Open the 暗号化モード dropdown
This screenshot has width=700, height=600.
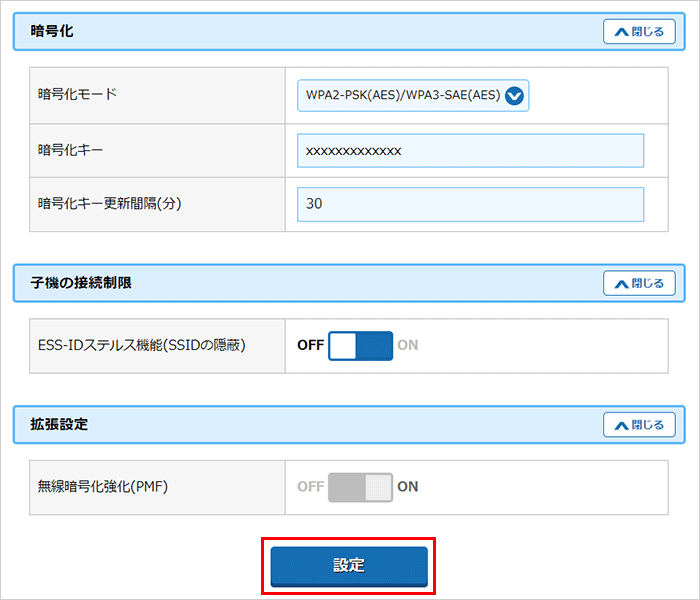pos(412,96)
